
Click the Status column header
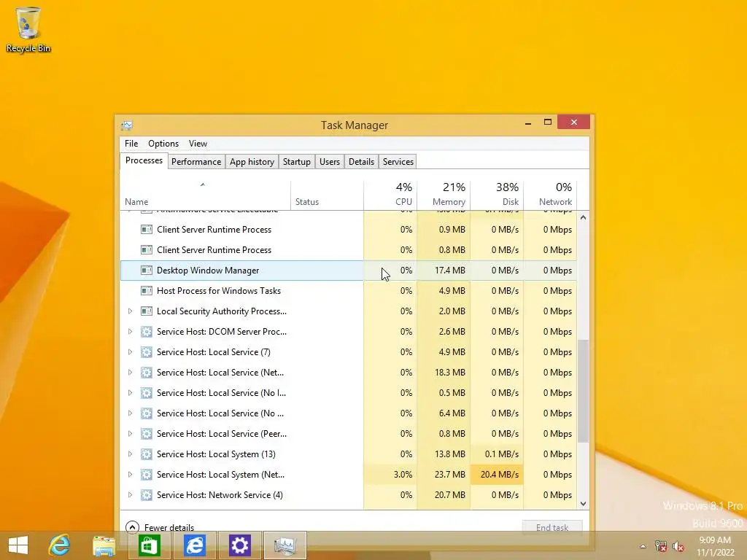click(x=328, y=195)
